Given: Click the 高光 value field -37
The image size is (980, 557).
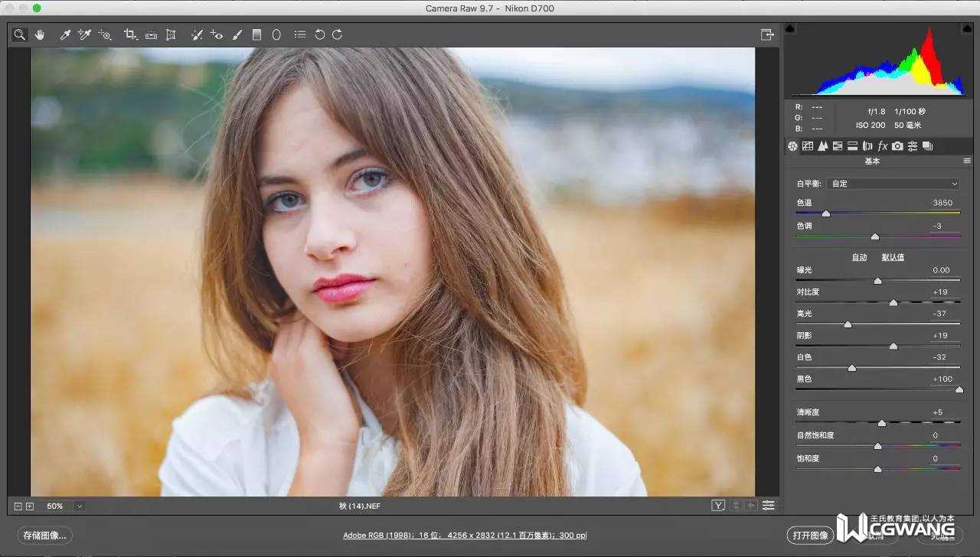Looking at the screenshot, I should tap(942, 314).
